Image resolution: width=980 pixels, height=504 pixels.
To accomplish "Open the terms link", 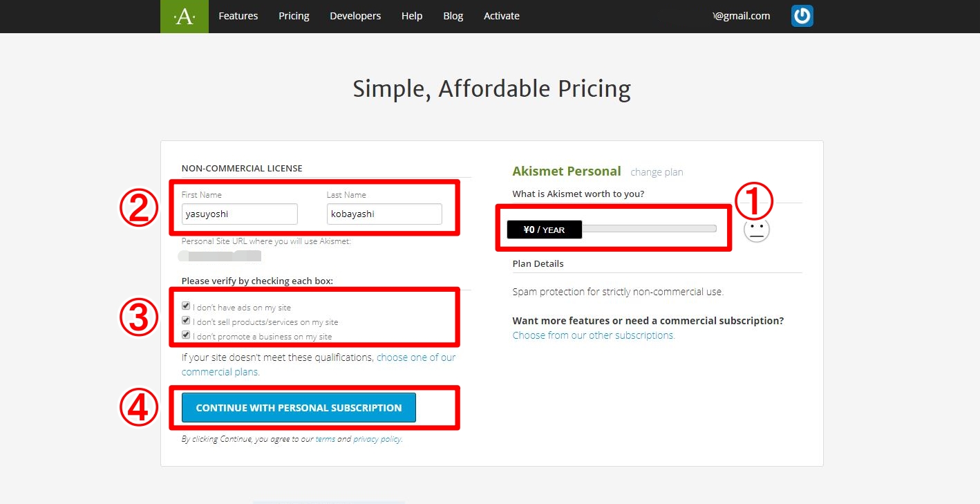I will pos(325,439).
